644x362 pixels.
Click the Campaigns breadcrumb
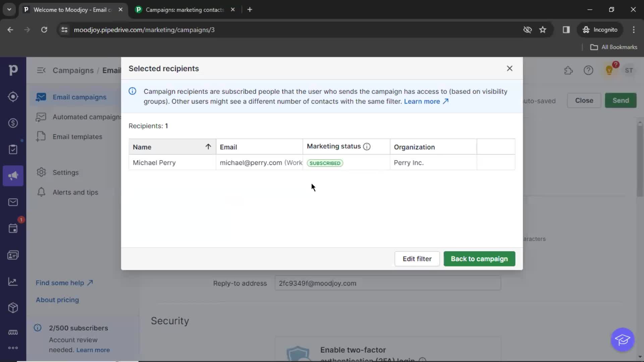click(x=73, y=70)
